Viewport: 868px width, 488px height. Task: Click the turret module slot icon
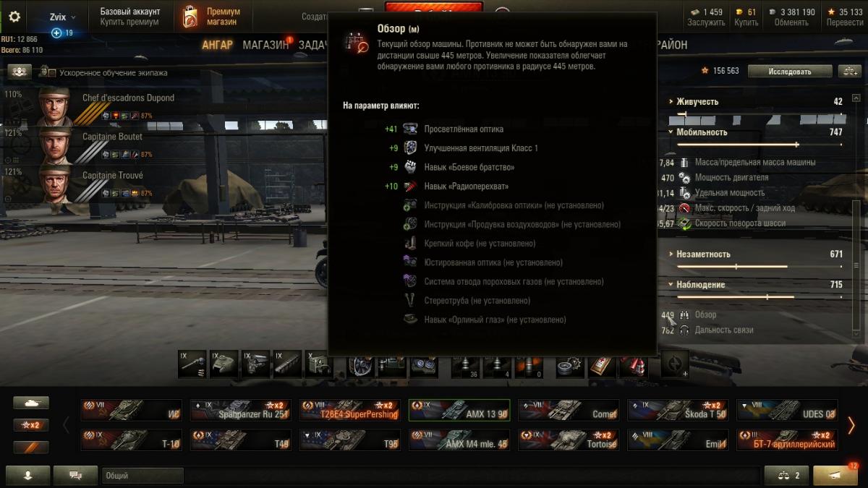tap(225, 364)
